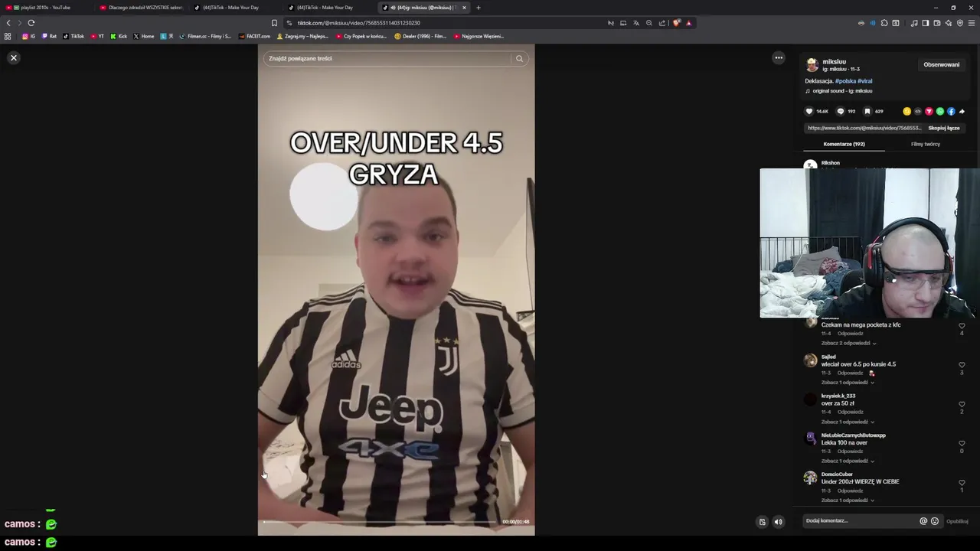Toggle the browser sidebar panel icon
Image resolution: width=980 pixels, height=551 pixels.
click(925, 23)
